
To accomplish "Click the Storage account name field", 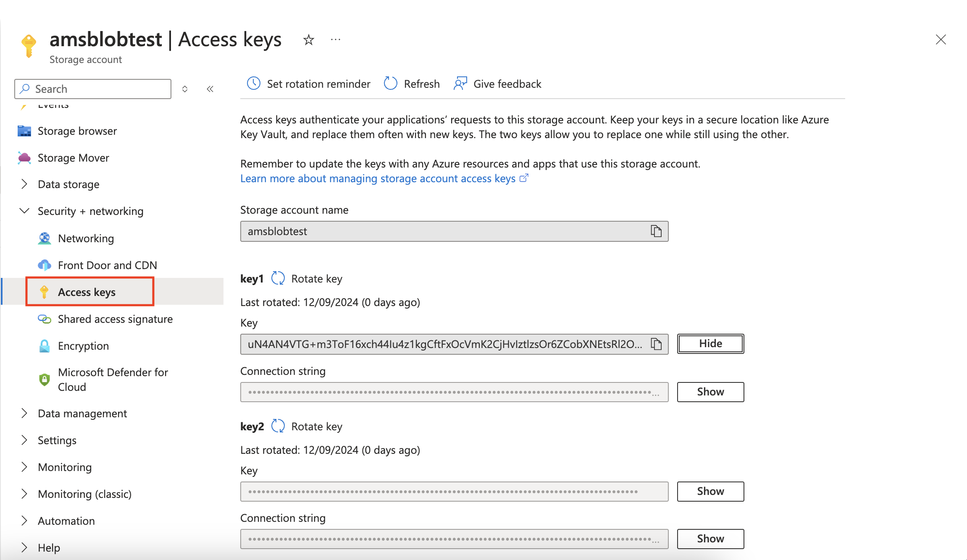I will pos(454,231).
